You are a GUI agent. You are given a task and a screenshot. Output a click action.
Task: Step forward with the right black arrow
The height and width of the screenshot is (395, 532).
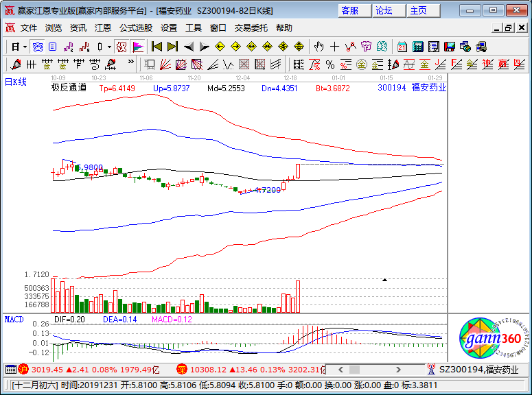pyautogui.click(x=205, y=47)
